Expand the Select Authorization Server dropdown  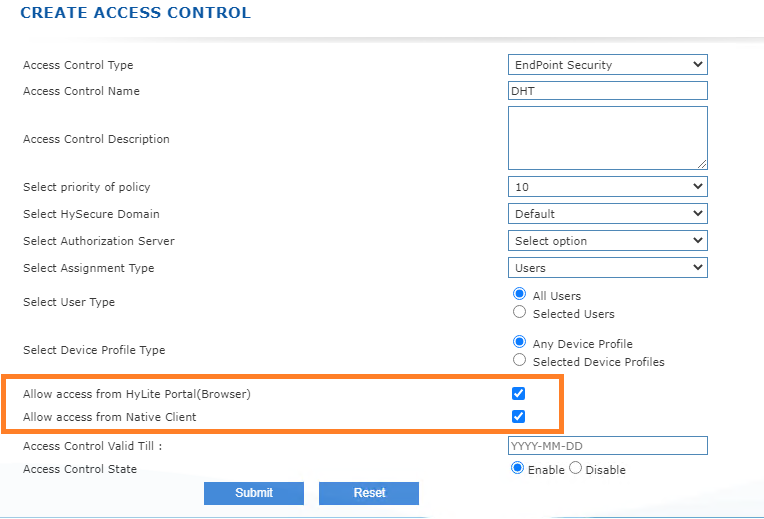point(608,241)
